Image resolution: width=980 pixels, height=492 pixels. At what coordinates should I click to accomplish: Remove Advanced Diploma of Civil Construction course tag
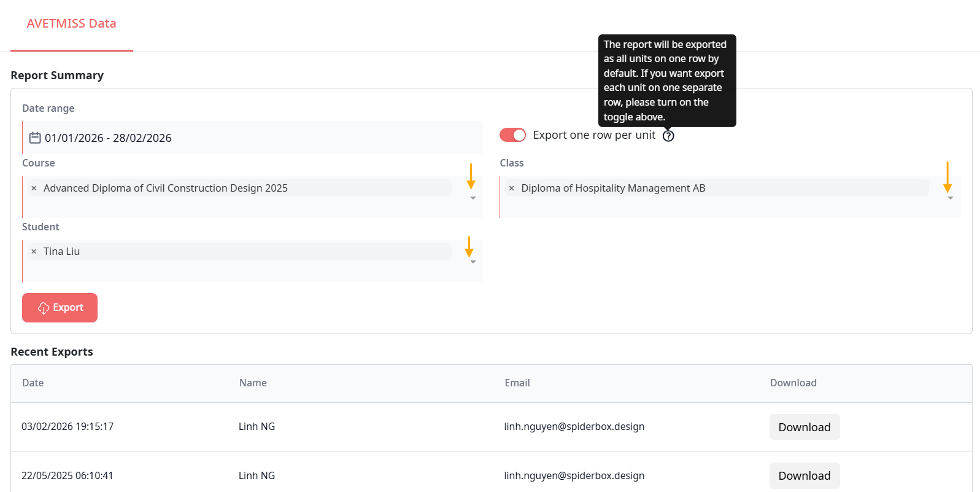tap(34, 189)
